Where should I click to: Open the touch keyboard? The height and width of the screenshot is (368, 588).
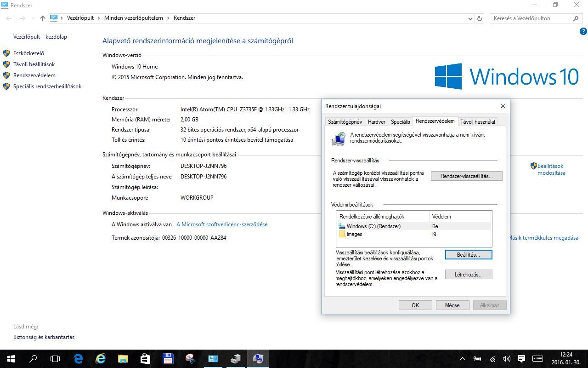click(x=537, y=359)
